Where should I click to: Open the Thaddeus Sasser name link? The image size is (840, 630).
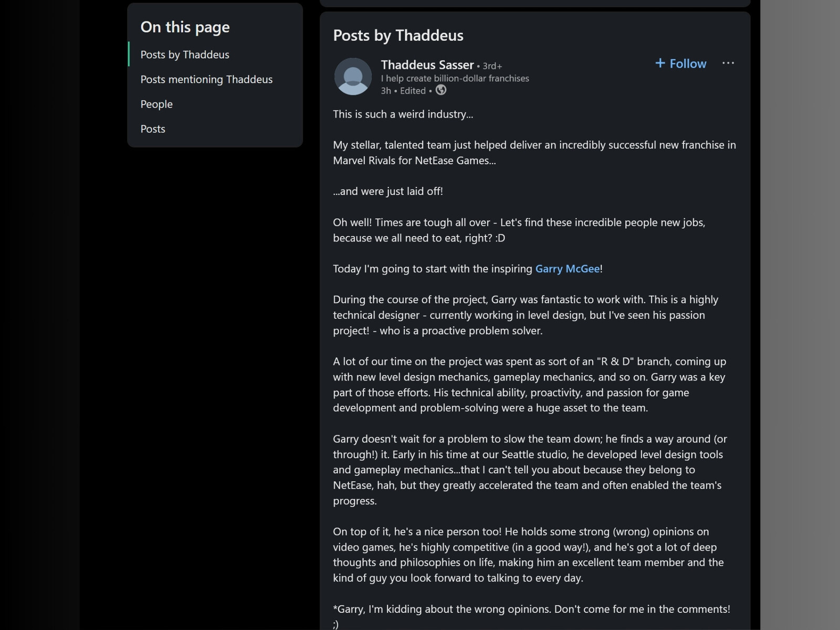coord(427,65)
